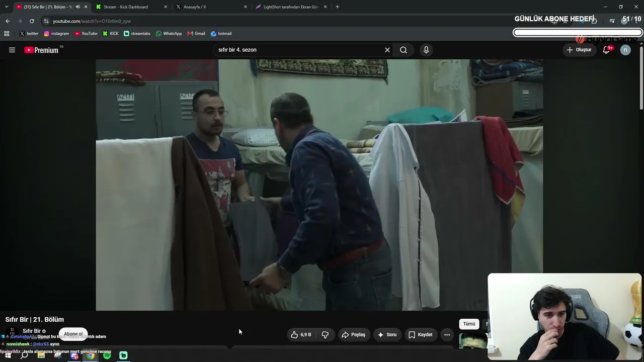
Task: Close the Kick Dashboard tab
Action: pyautogui.click(x=166, y=7)
